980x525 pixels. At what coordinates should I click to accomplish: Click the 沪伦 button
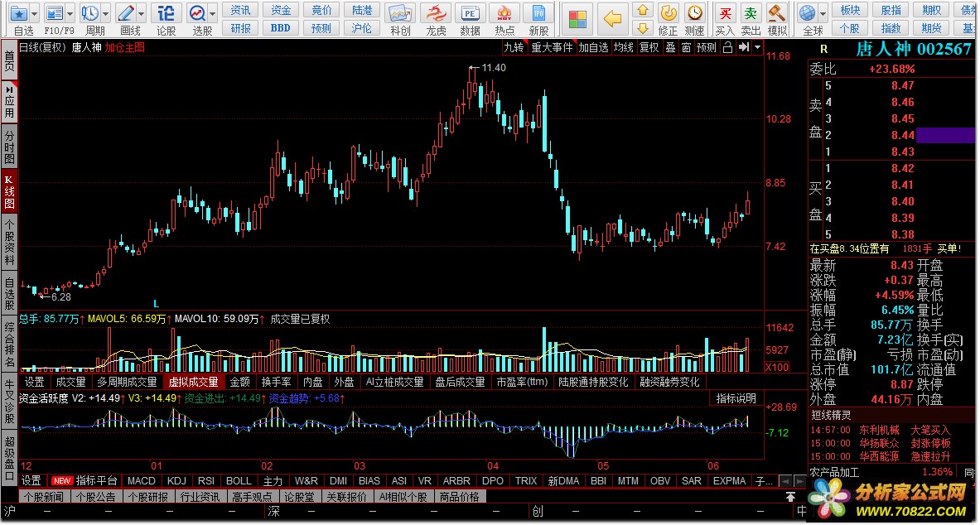(361, 28)
